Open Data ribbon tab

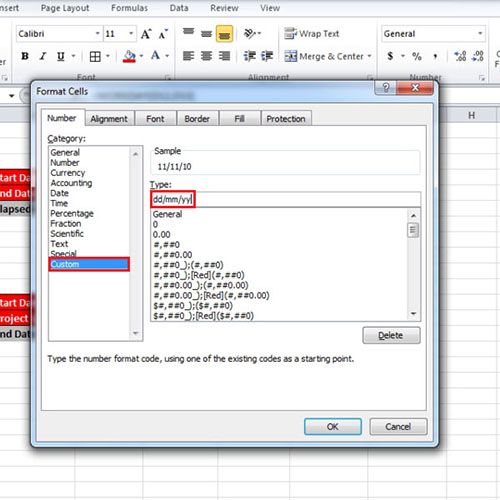179,8
